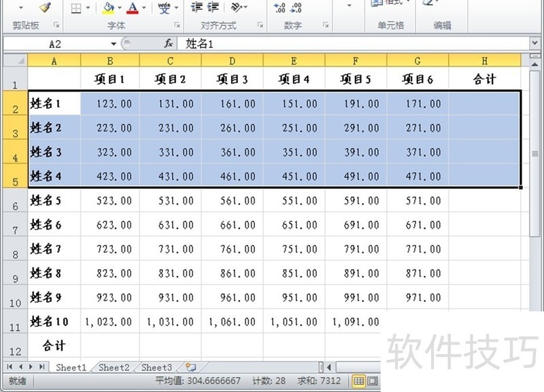
Task: Open the 字体 group dialog launcher
Action: pos(177,26)
